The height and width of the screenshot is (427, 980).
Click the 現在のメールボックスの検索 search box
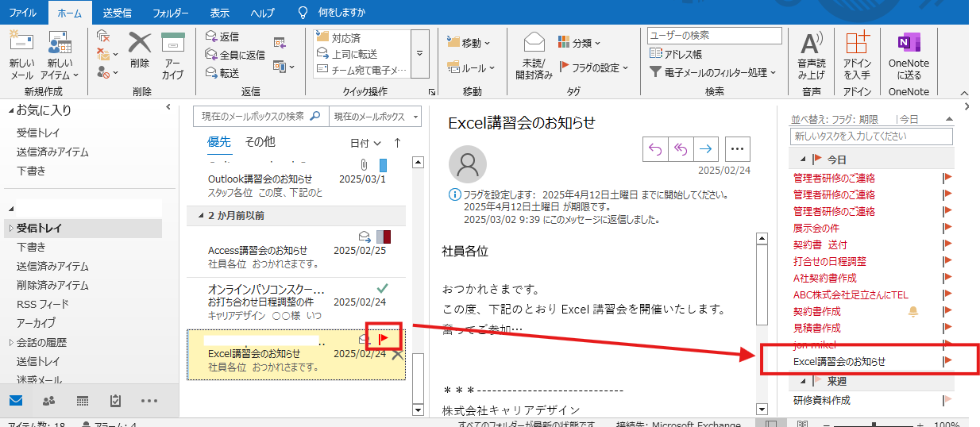[260, 117]
